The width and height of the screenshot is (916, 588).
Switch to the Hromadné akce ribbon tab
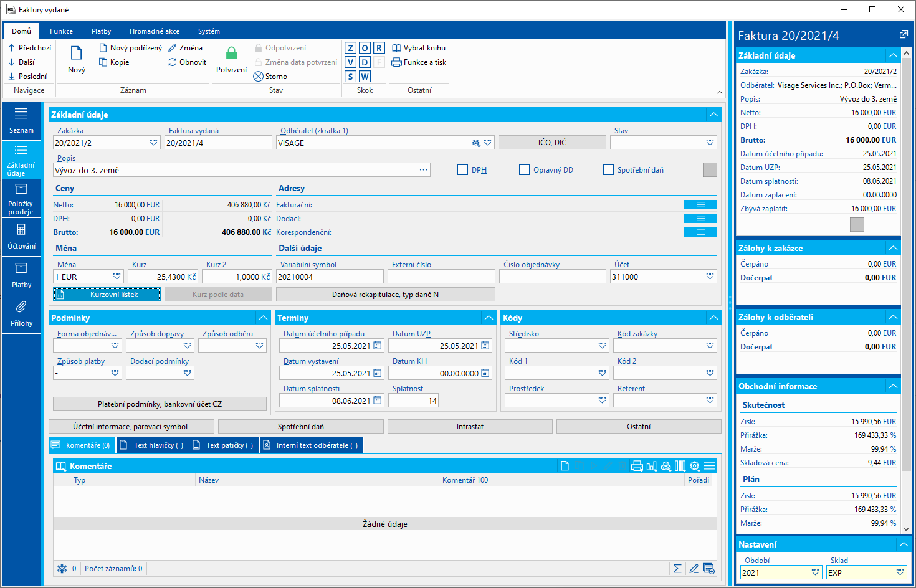click(x=154, y=31)
